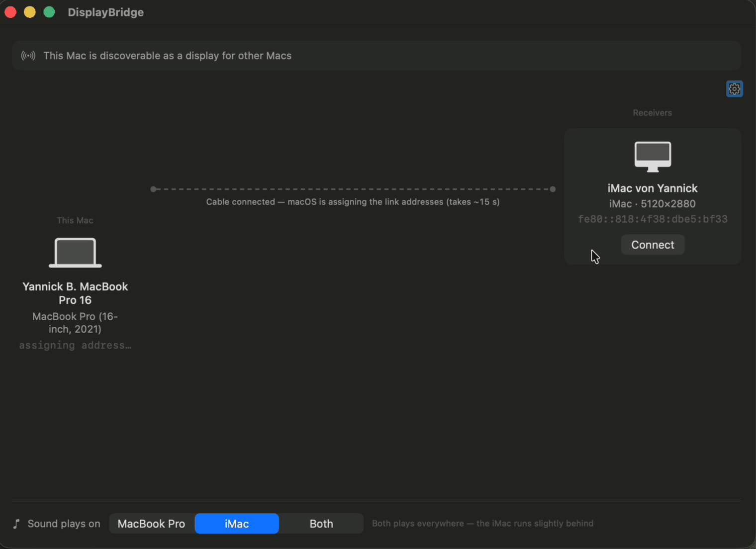The image size is (756, 549).
Task: Click the 'This Mac' label
Action: point(75,220)
